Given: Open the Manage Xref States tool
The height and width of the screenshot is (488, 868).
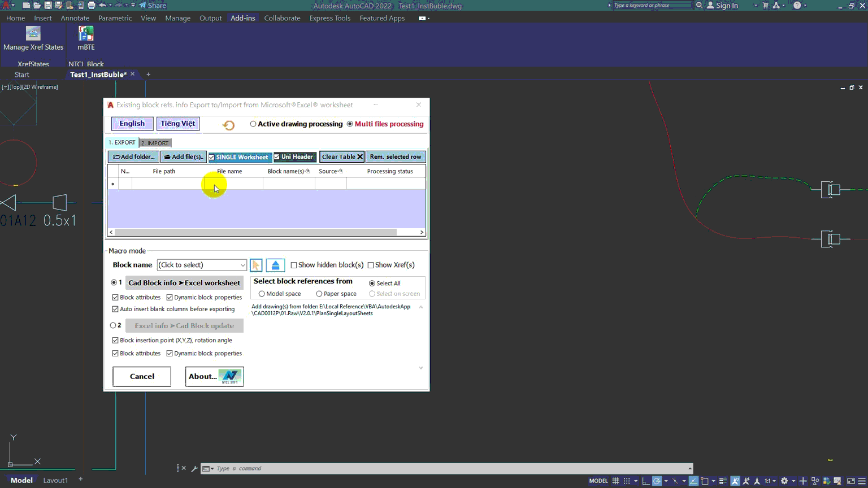Looking at the screenshot, I should 33,38.
